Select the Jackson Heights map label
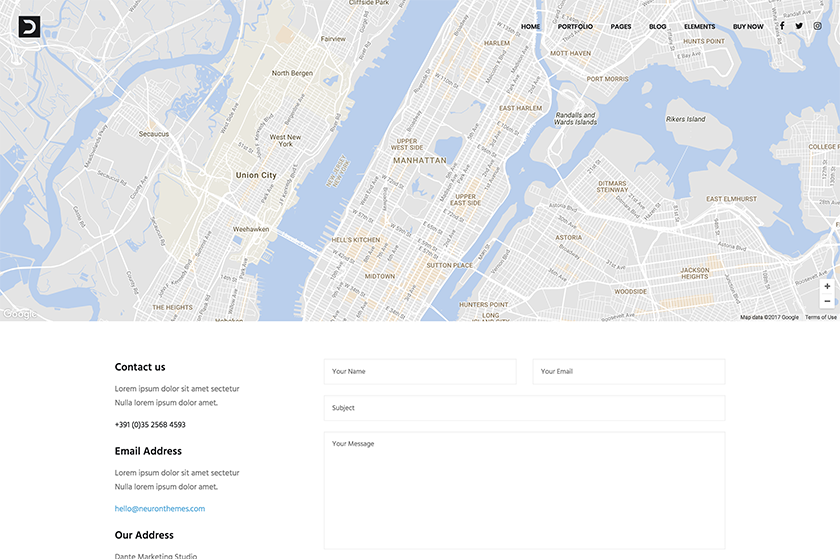The width and height of the screenshot is (840, 559). pos(695,273)
